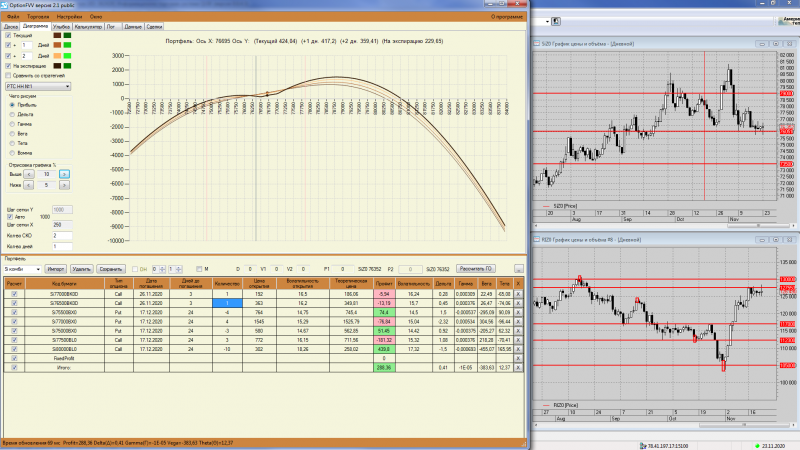Screen dimensions: 800x450
Task: Increase the lower chart range percentage
Action: point(64,185)
